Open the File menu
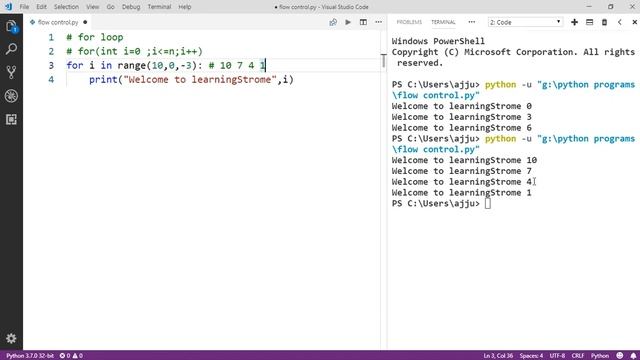Viewport: 640px width, 360px height. click(24, 7)
